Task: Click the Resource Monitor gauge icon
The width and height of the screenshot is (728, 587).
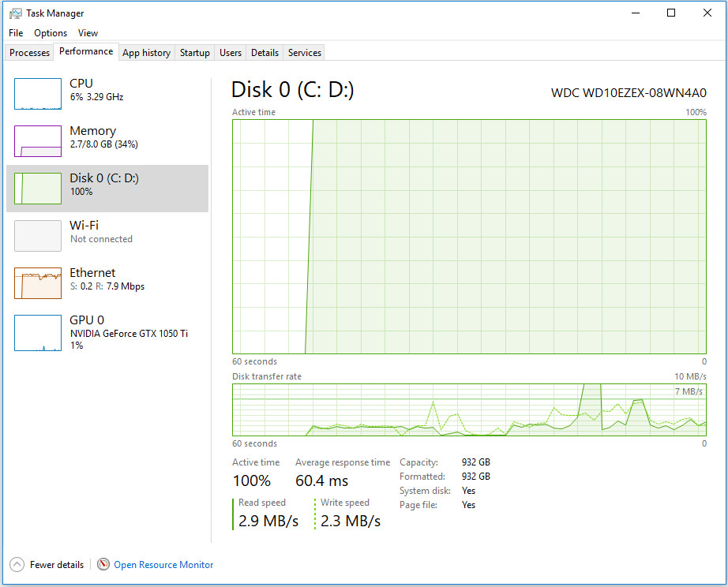Action: pyautogui.click(x=103, y=564)
